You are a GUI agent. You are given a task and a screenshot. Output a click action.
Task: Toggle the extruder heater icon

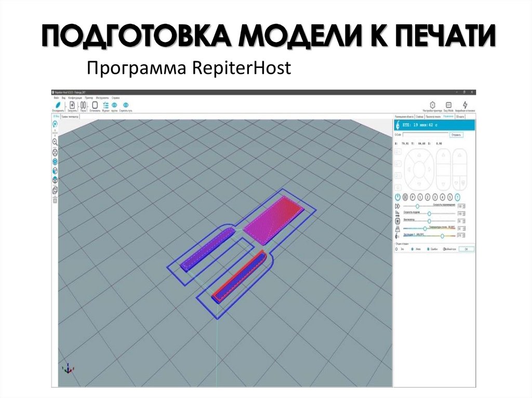click(x=397, y=236)
